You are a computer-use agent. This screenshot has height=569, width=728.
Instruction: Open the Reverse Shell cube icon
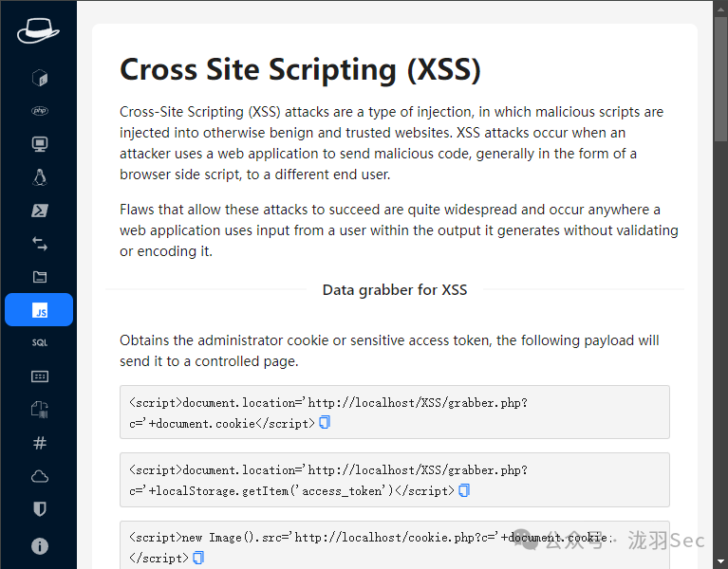[x=40, y=78]
